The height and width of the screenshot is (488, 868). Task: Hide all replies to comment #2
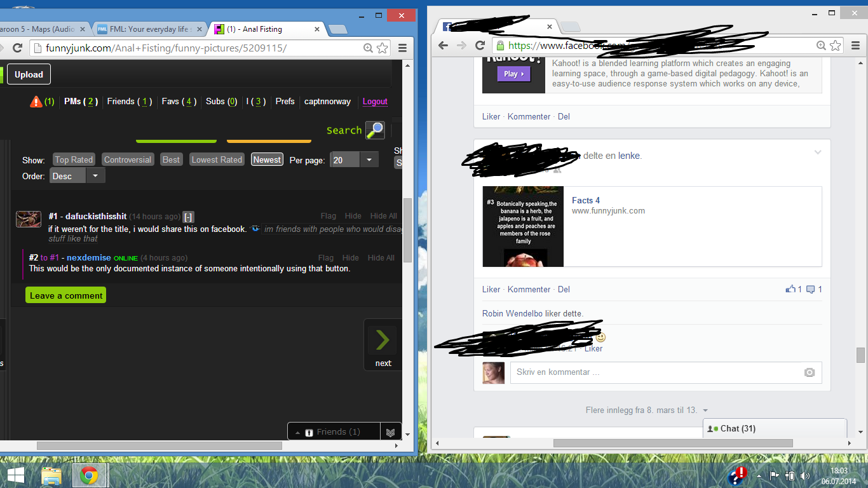coord(383,258)
